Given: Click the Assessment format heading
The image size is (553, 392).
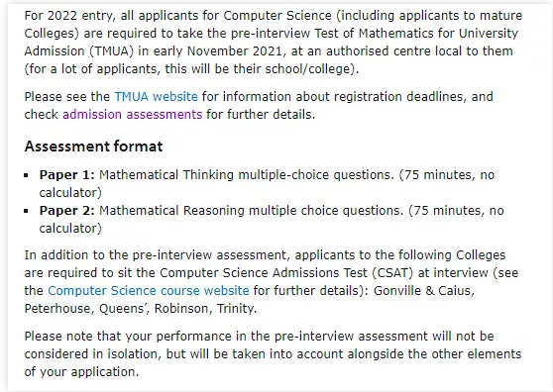Looking at the screenshot, I should tap(93, 147).
